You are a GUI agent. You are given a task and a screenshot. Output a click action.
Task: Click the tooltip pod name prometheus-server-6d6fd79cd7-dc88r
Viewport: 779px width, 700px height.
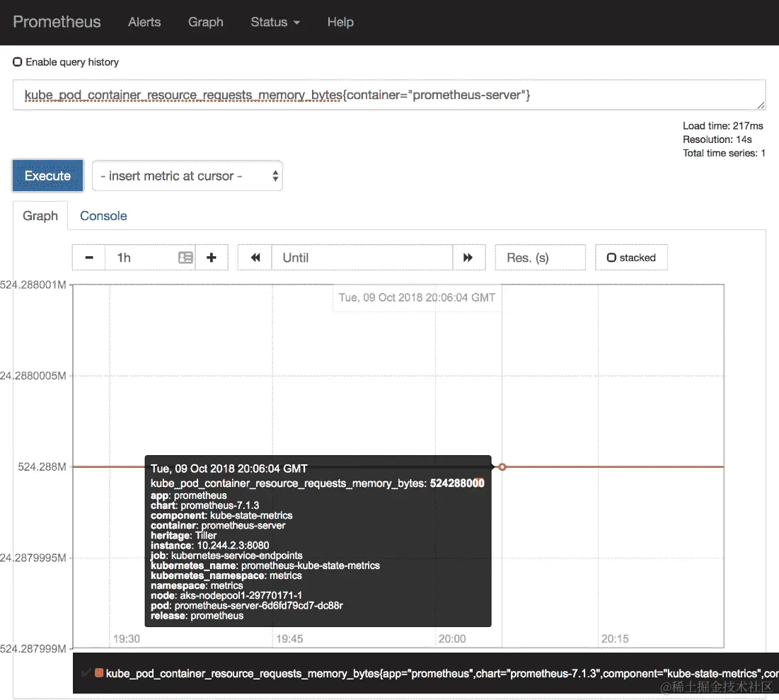(259, 606)
